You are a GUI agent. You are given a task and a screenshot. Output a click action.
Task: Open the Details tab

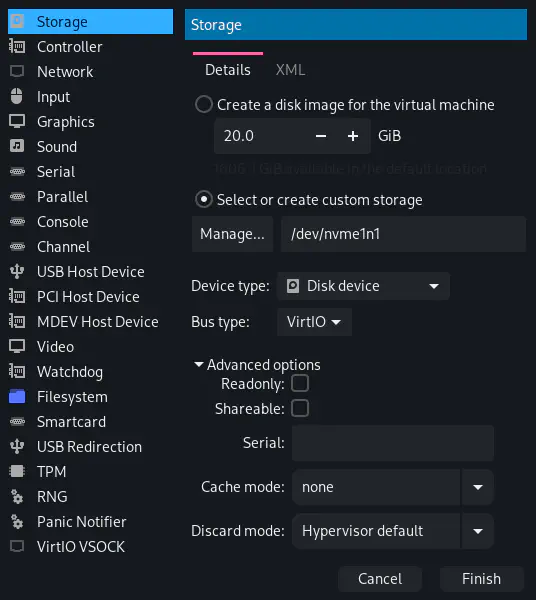pos(228,70)
